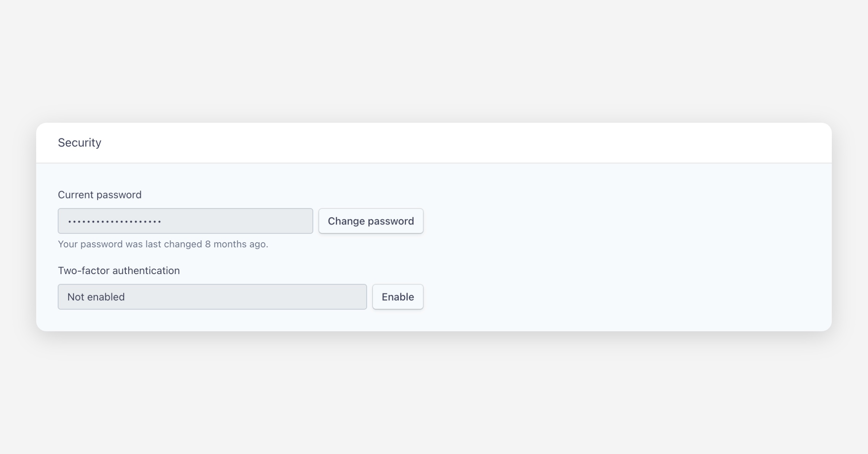Click the Change password button
The image size is (868, 454).
tap(371, 221)
